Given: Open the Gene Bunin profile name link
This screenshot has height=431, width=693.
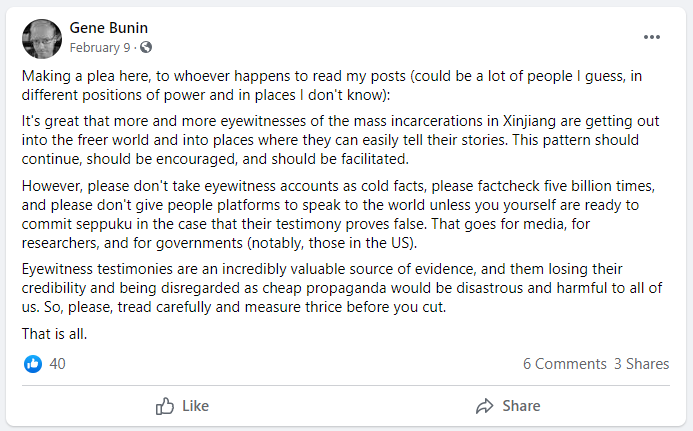Looking at the screenshot, I should (108, 28).
